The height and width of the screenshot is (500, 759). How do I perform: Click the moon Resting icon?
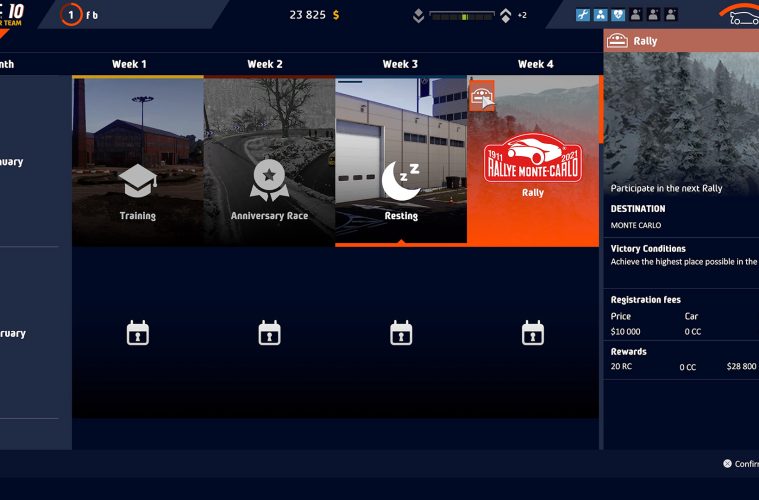400,182
